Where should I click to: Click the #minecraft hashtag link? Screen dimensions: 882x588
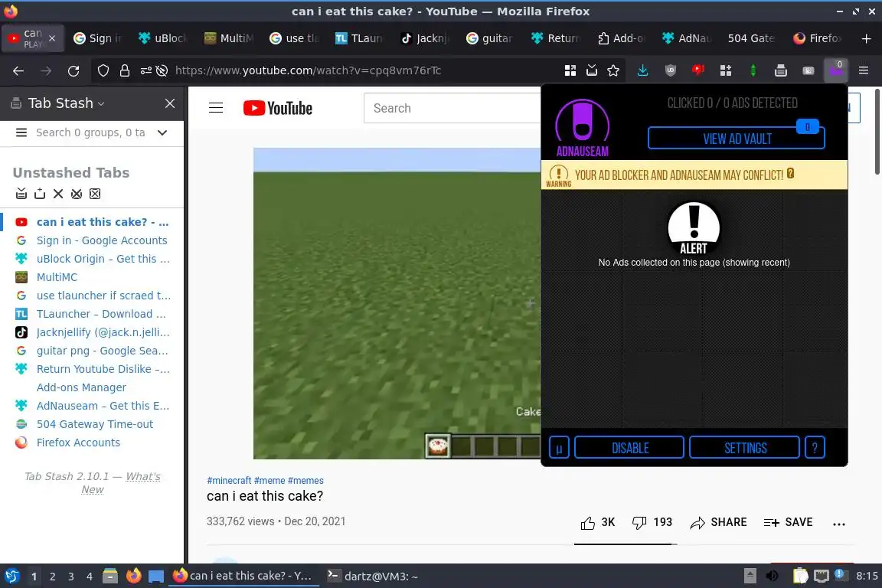point(229,481)
